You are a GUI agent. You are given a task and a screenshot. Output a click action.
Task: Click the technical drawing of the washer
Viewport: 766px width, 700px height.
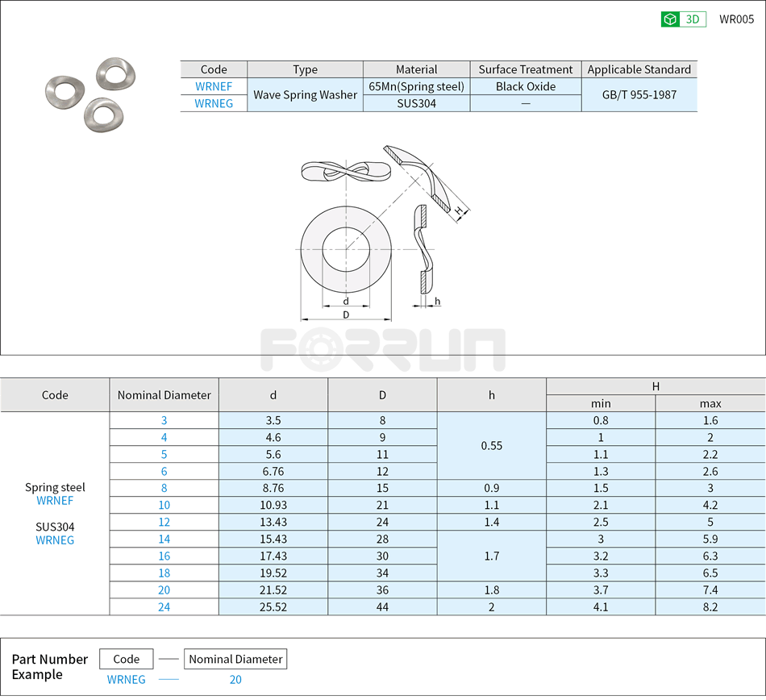[x=347, y=250]
